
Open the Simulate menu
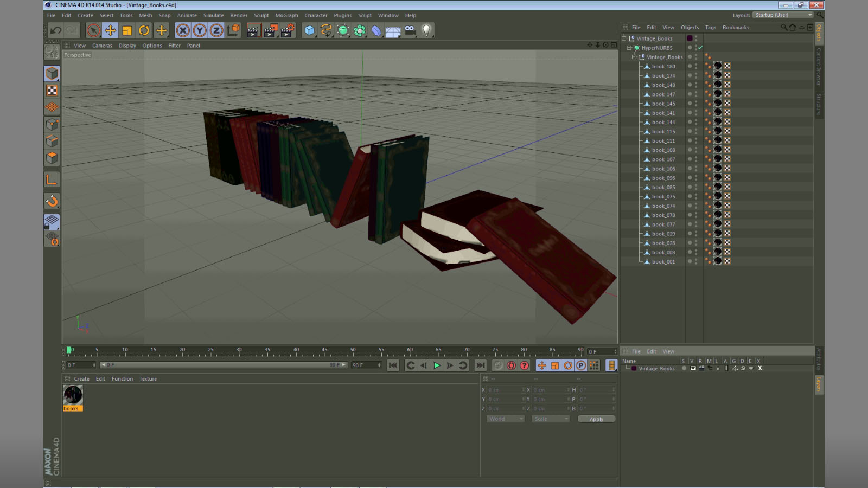(x=213, y=15)
